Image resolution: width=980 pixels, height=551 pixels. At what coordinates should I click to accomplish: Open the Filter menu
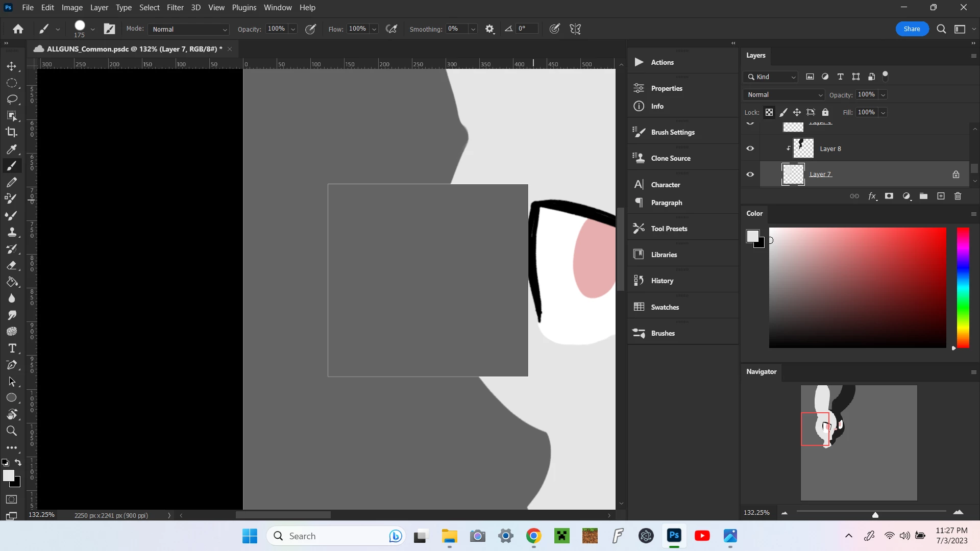[x=175, y=8]
